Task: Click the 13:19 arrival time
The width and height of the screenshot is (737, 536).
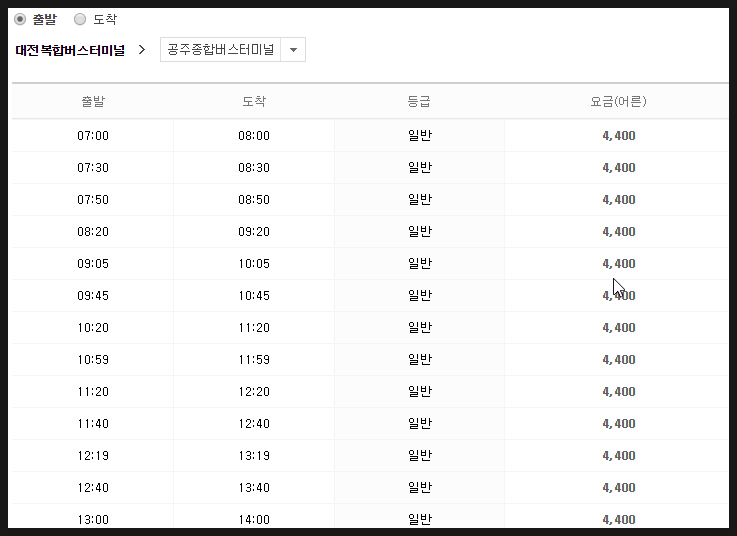Action: click(x=254, y=456)
